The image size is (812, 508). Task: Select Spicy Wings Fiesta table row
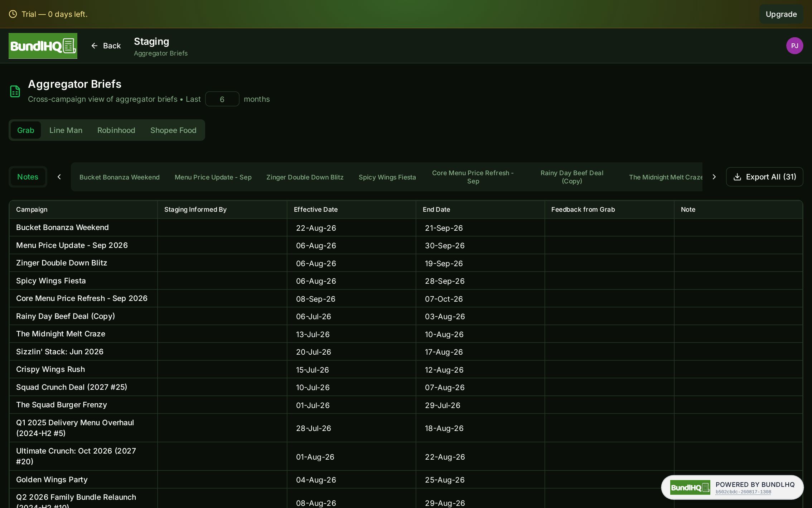pos(406,281)
